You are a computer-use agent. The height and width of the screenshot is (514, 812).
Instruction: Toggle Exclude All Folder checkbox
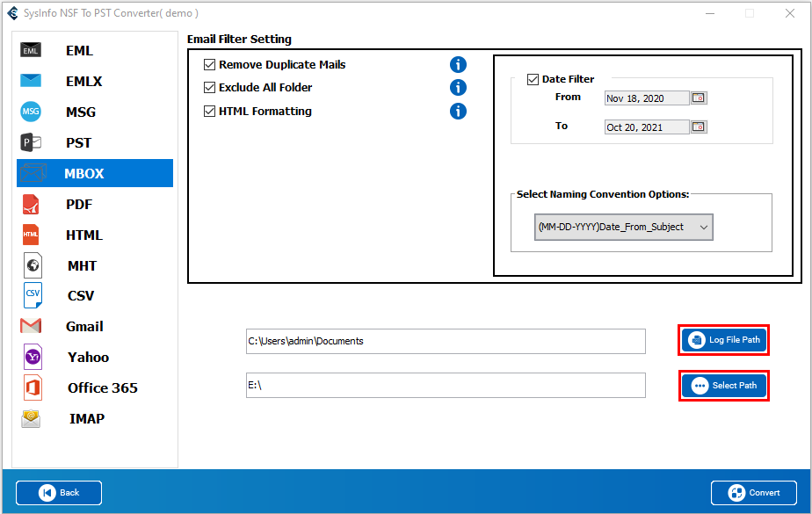(x=210, y=88)
